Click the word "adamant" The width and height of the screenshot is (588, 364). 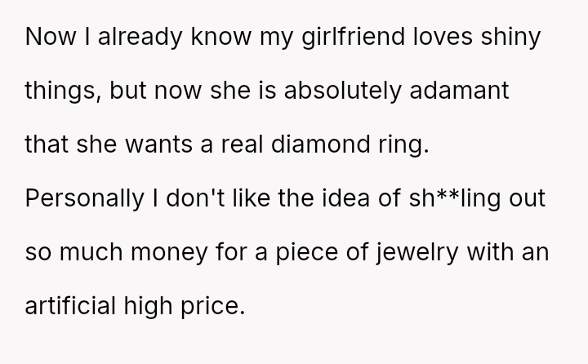459,91
